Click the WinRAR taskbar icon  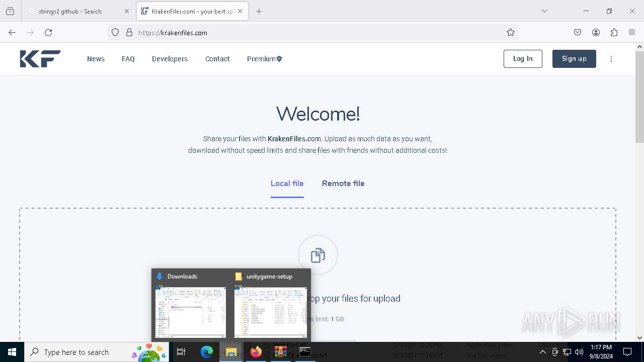pyautogui.click(x=280, y=352)
